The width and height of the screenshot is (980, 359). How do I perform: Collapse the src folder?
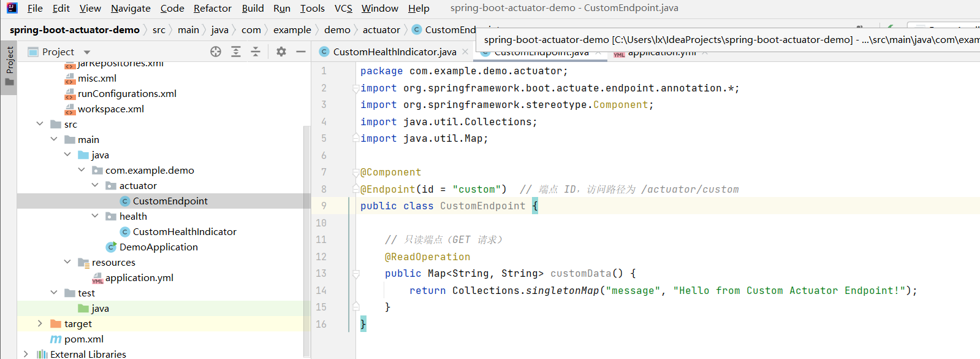40,124
